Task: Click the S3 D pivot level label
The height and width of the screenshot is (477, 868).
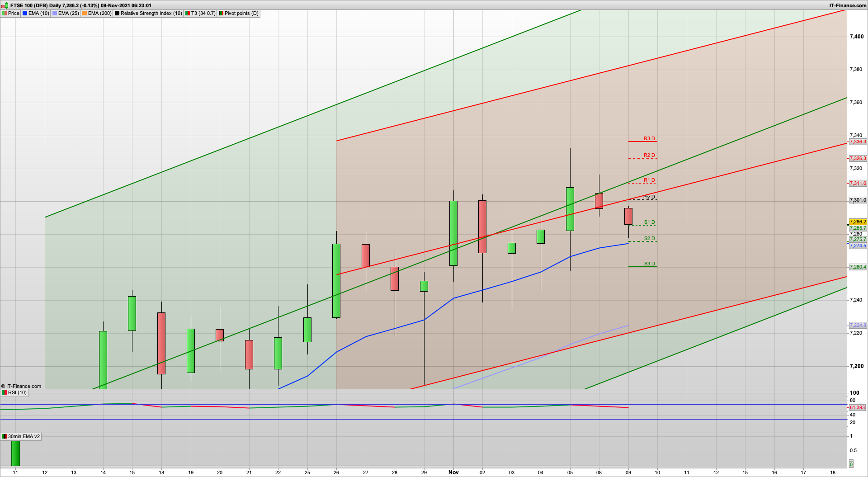Action: (649, 264)
